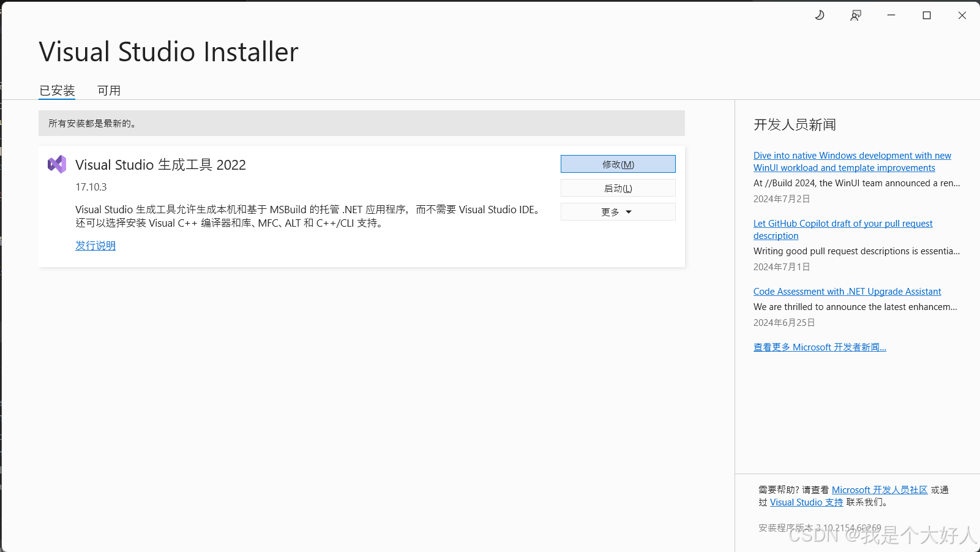Open 查看更多 Microsoft 开发者新闻 link

tap(820, 347)
